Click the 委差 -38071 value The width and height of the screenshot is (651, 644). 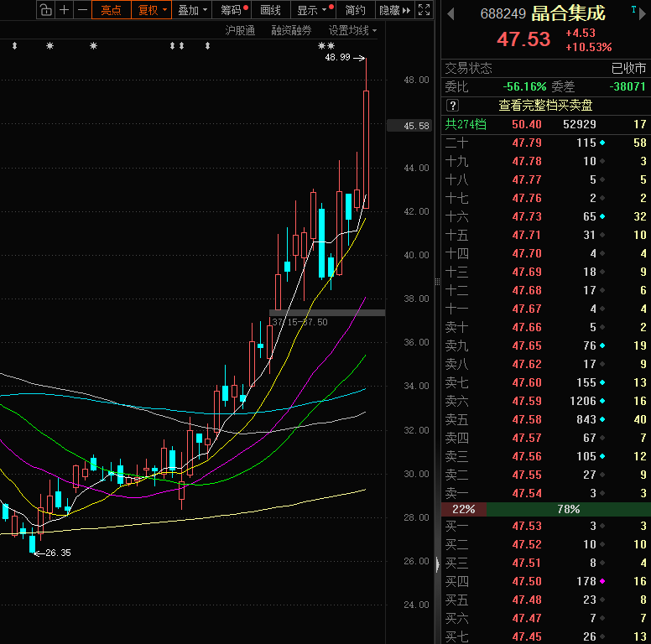coord(628,86)
